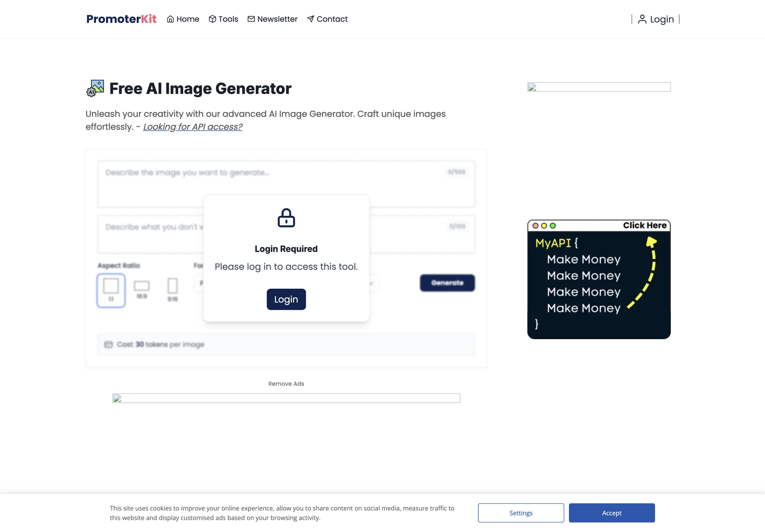Click the Remove Ads link
The width and height of the screenshot is (765, 532).
[x=286, y=384]
